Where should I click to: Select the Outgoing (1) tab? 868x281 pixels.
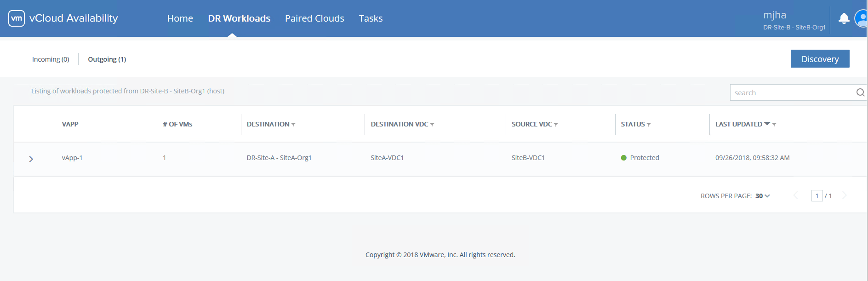click(x=107, y=59)
